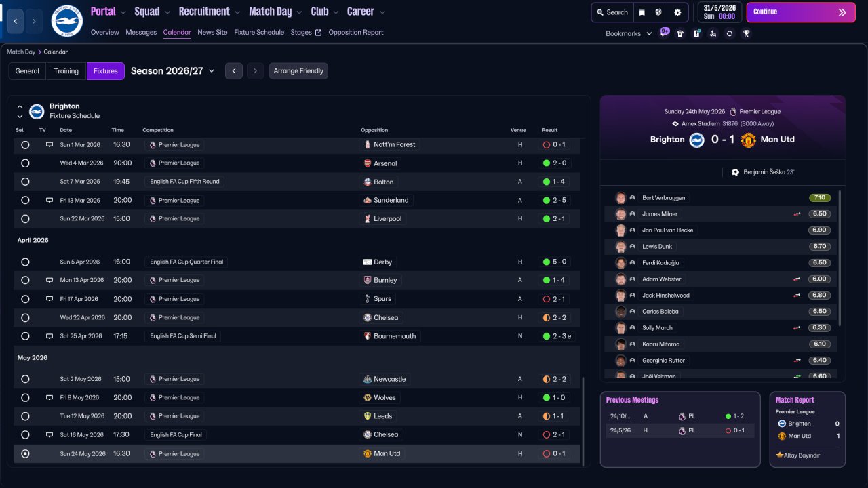Screen dimensions: 868x488
Task: Expand the Squad menu chevron
Action: coord(167,12)
